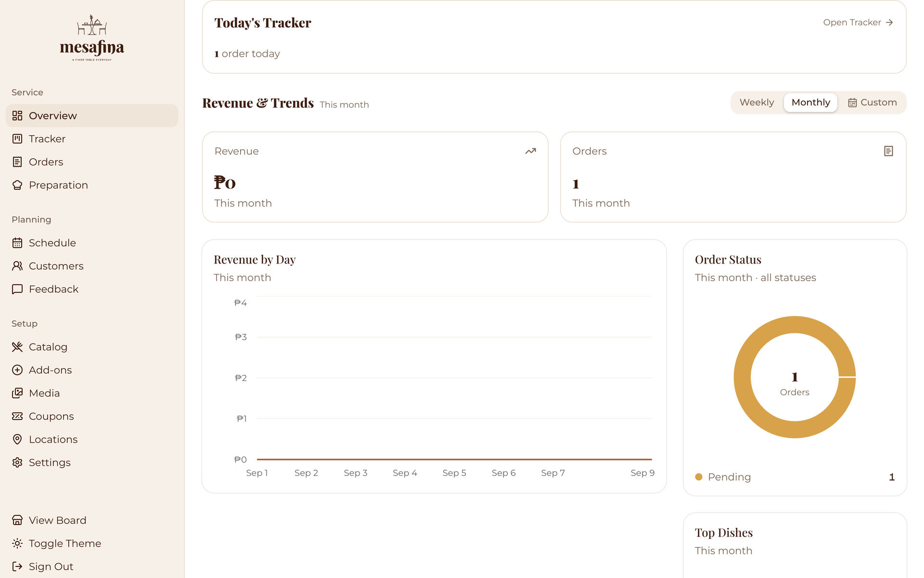Select the Monthly range tab
Image resolution: width=924 pixels, height=578 pixels.
point(810,103)
